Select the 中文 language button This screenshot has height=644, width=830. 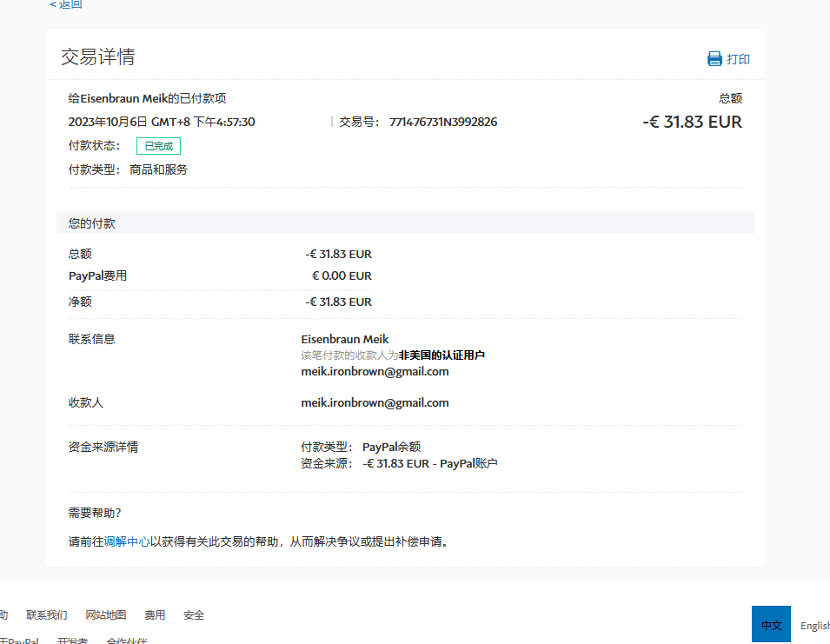[771, 625]
